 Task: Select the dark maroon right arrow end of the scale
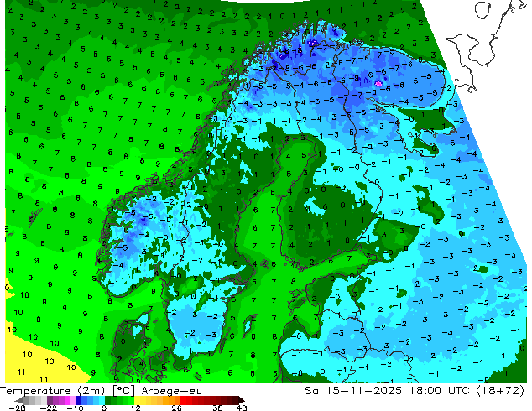point(241,400)
